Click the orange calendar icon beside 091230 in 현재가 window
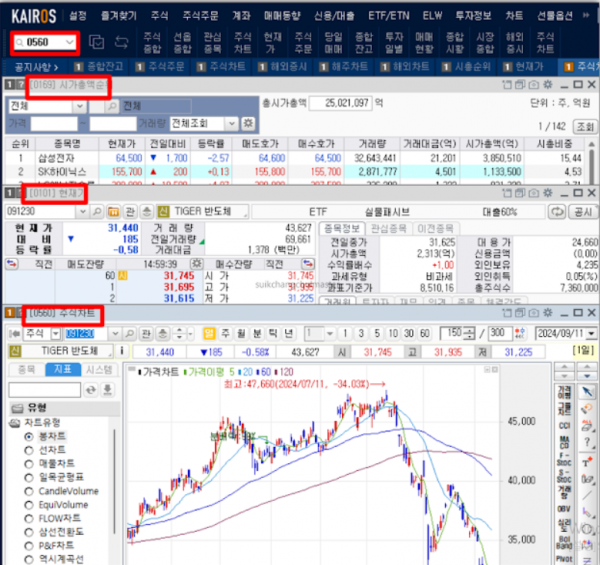This screenshot has width=600, height=565. (113, 211)
